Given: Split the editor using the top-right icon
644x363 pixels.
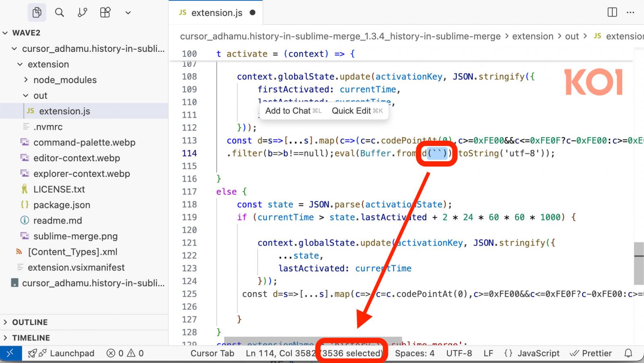Looking at the screenshot, I should (611, 12).
